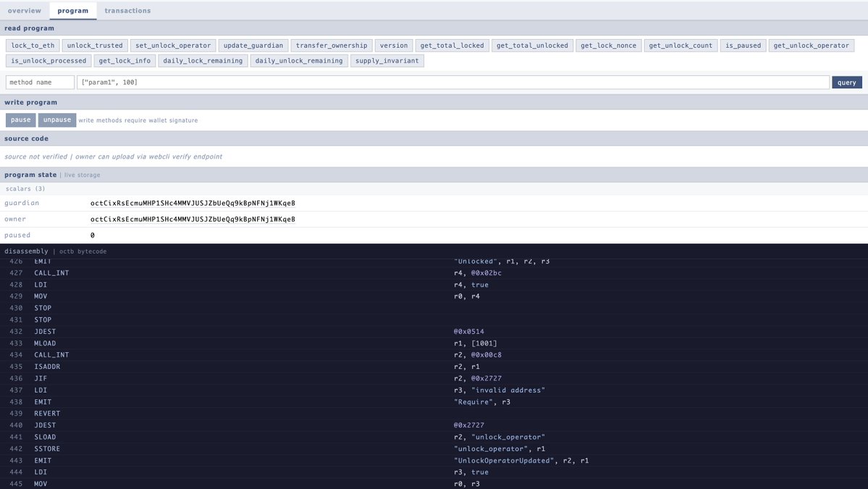Click the 'live storage' label
This screenshot has height=489, width=868.
pyautogui.click(x=82, y=175)
